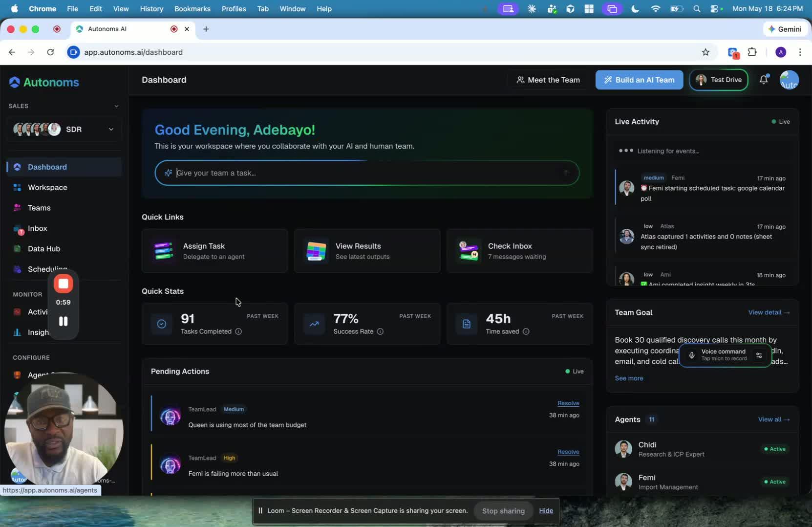Open the Femi agent row
812x527 pixels.
(702, 482)
